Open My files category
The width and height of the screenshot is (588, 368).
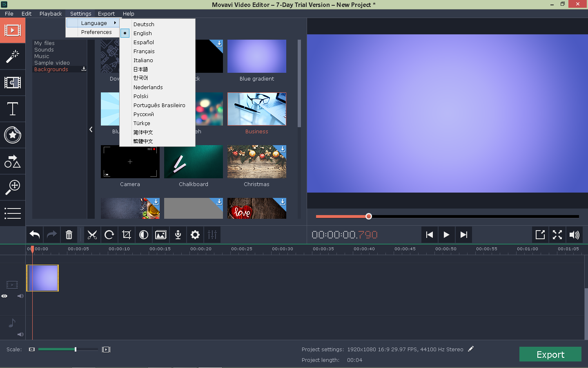45,43
